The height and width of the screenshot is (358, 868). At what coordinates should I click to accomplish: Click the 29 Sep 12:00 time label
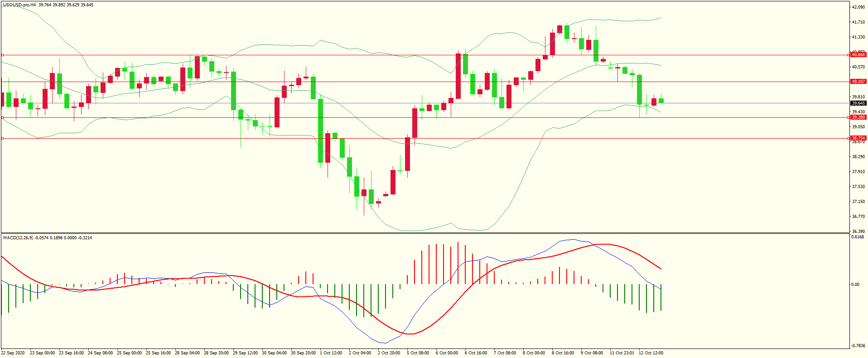pyautogui.click(x=245, y=353)
